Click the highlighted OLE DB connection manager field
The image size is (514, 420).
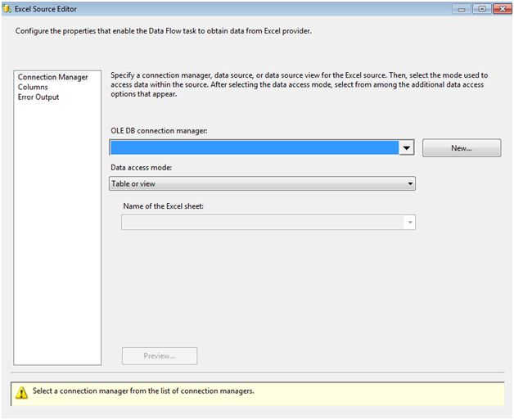point(255,147)
